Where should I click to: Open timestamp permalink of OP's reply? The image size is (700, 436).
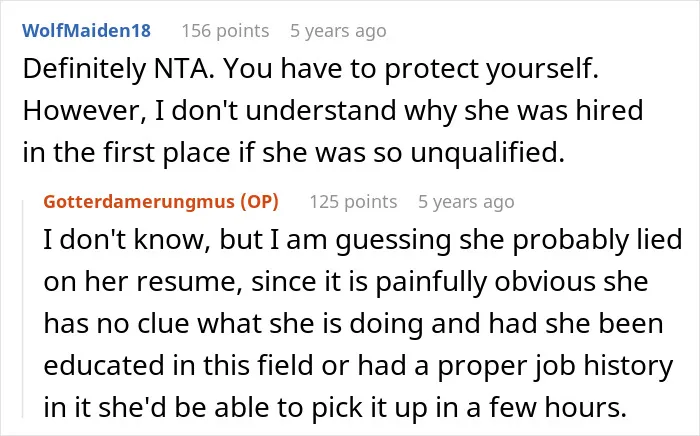[467, 202]
